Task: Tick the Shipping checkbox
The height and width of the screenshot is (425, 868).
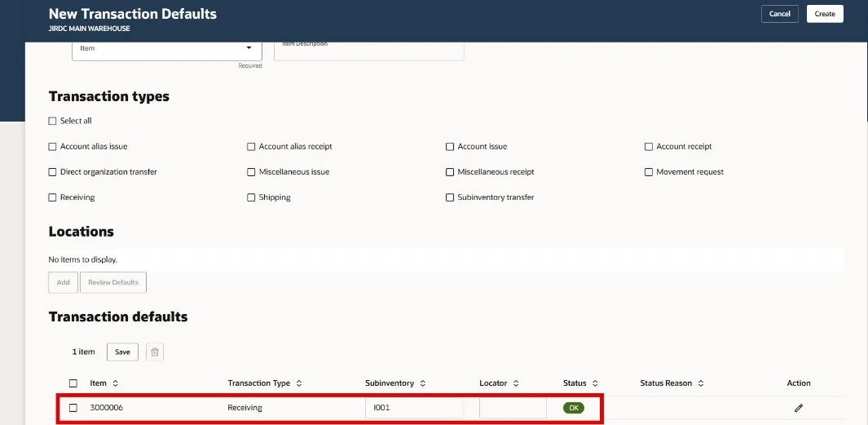Action: click(251, 197)
